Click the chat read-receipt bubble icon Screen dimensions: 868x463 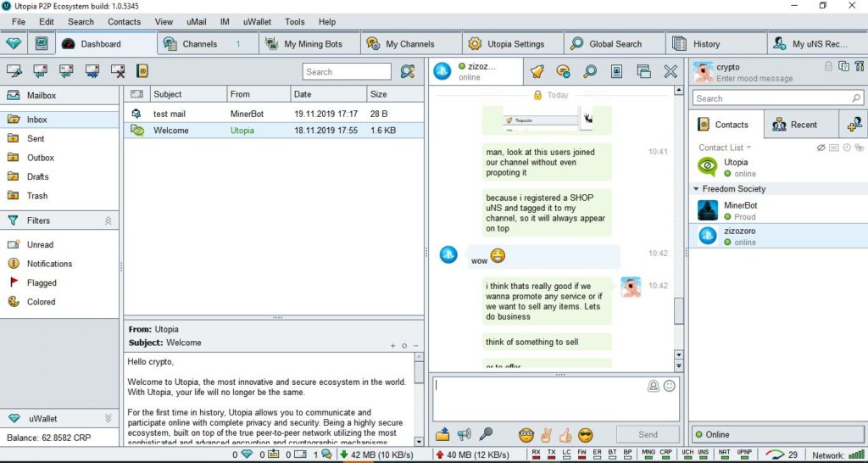564,71
